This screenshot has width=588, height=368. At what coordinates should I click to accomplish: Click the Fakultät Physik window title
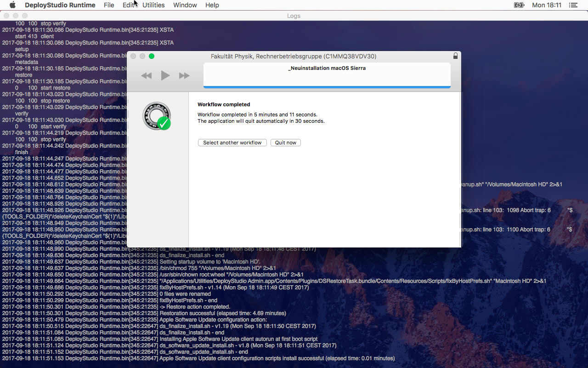click(294, 56)
